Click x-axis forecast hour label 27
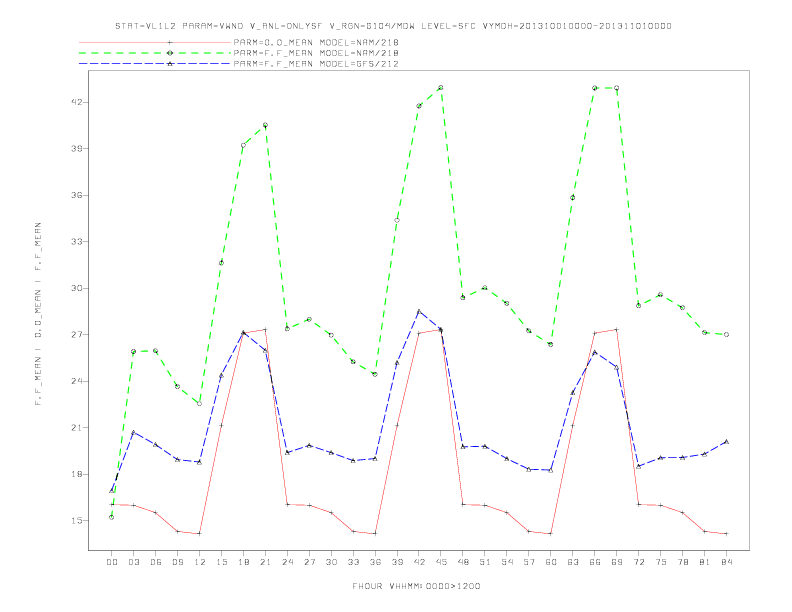Viewport: 792px width, 612px height. [309, 562]
